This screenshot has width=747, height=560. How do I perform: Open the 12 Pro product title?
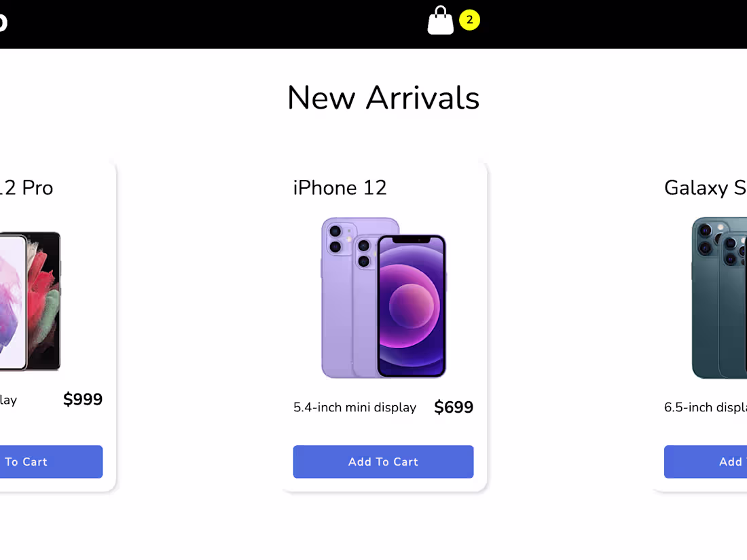click(26, 187)
